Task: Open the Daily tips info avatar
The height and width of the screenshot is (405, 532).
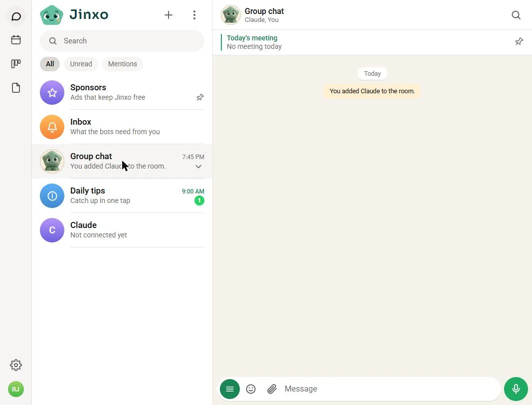Action: (x=52, y=196)
